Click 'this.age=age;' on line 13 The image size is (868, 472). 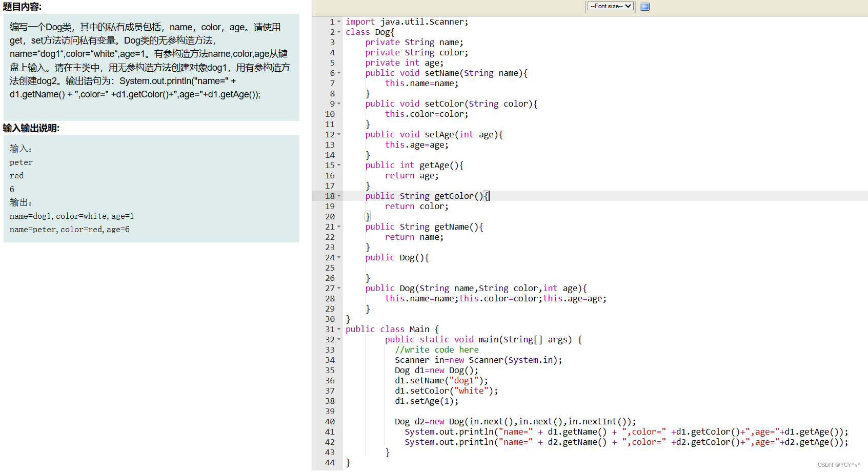pyautogui.click(x=417, y=145)
